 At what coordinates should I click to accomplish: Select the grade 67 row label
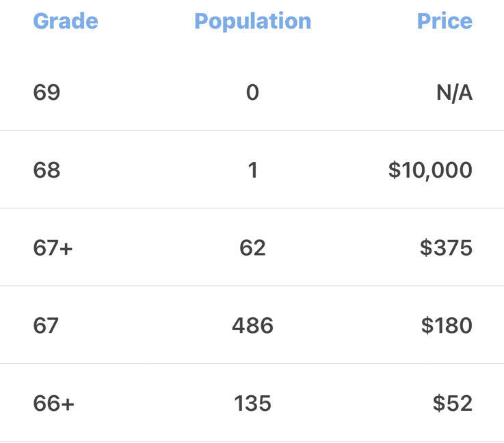[x=46, y=325]
